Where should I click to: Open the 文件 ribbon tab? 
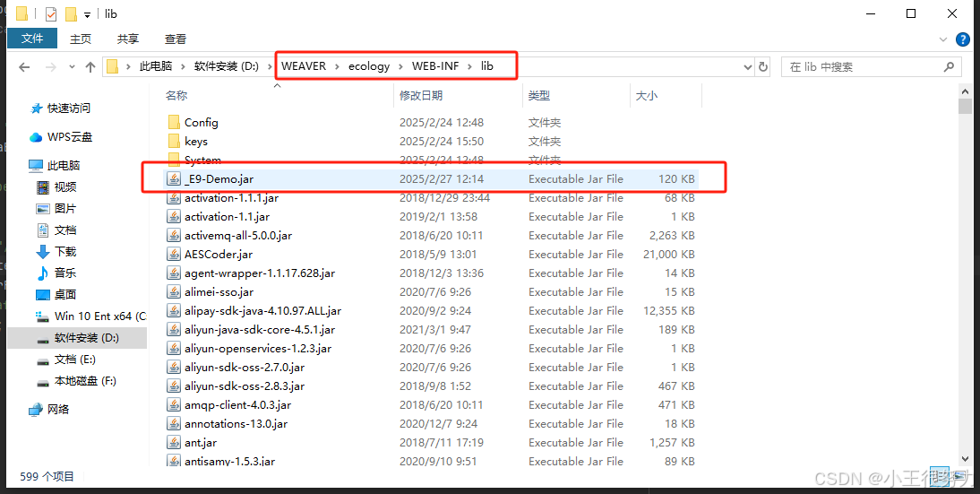[32, 39]
